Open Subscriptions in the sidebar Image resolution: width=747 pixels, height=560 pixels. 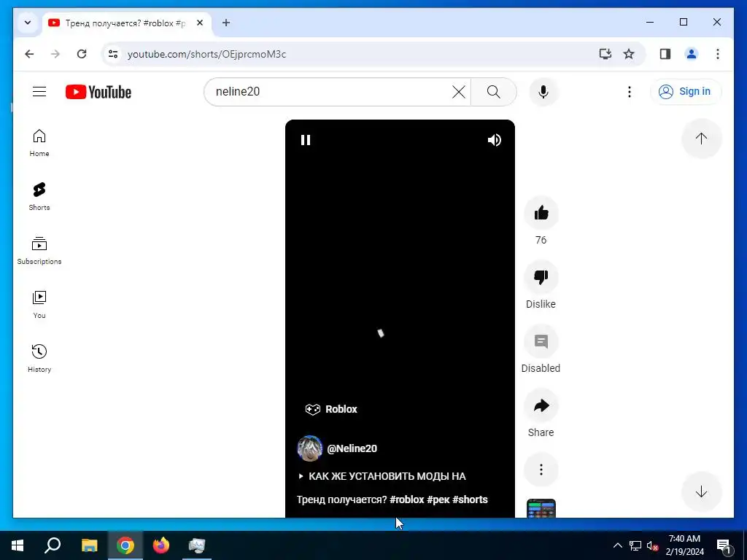click(x=39, y=251)
